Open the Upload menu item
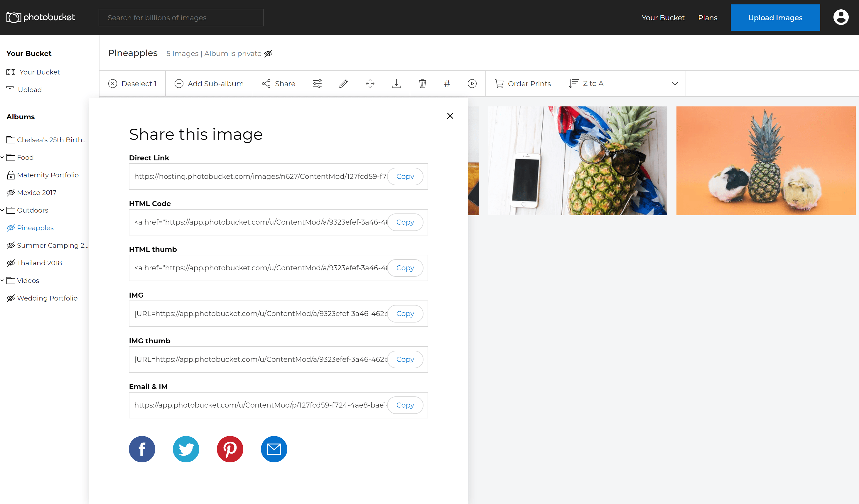 point(29,89)
